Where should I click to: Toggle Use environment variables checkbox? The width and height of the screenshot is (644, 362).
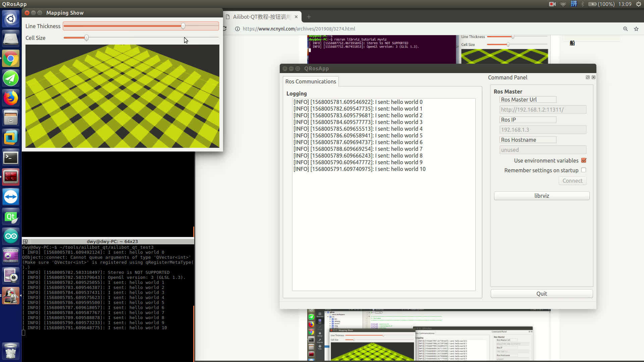584,161
